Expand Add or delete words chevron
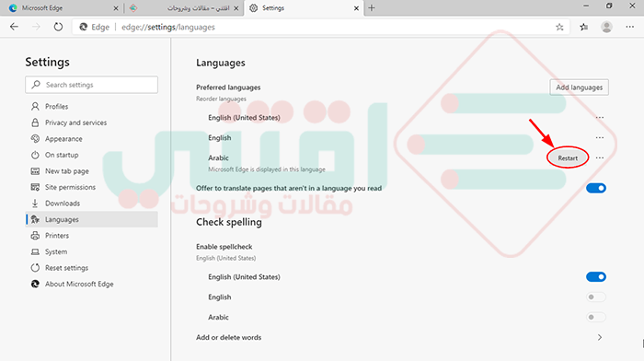Image resolution: width=644 pixels, height=361 pixels. (x=600, y=337)
